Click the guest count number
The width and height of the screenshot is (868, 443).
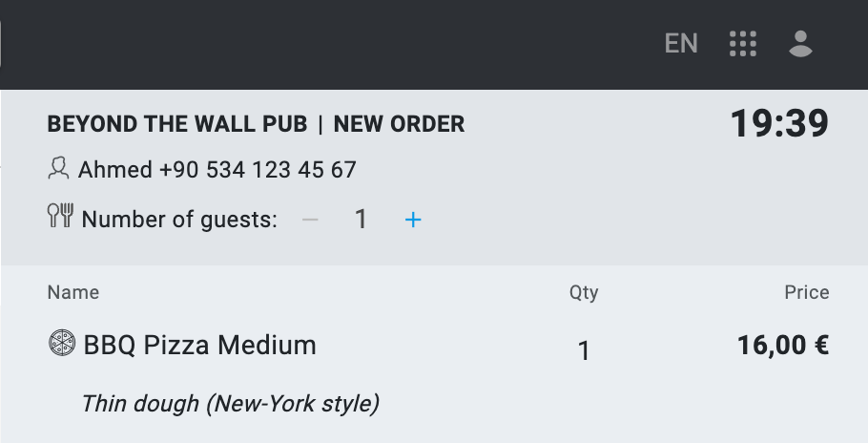point(361,220)
